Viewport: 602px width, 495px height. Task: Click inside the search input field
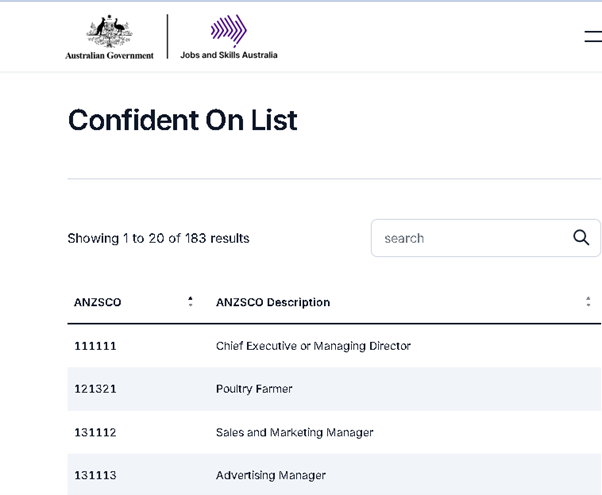click(470, 238)
